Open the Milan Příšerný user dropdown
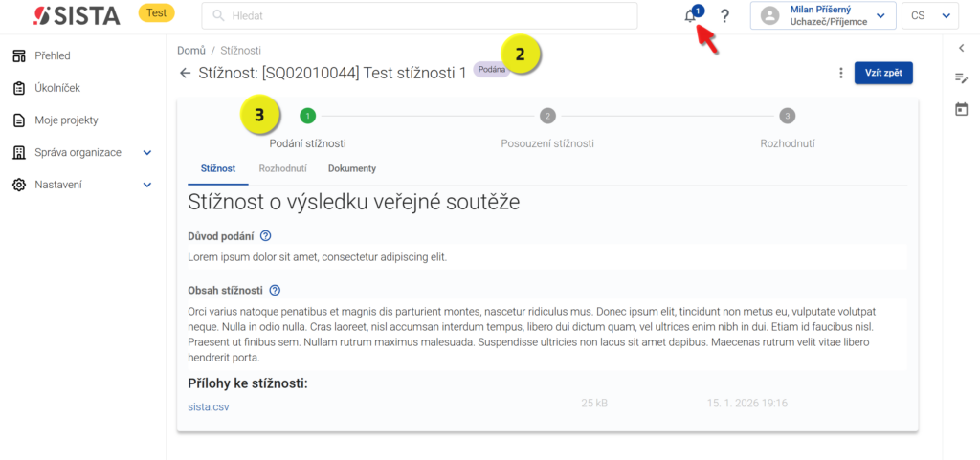Viewport: 980px width, 460px height. (x=823, y=16)
